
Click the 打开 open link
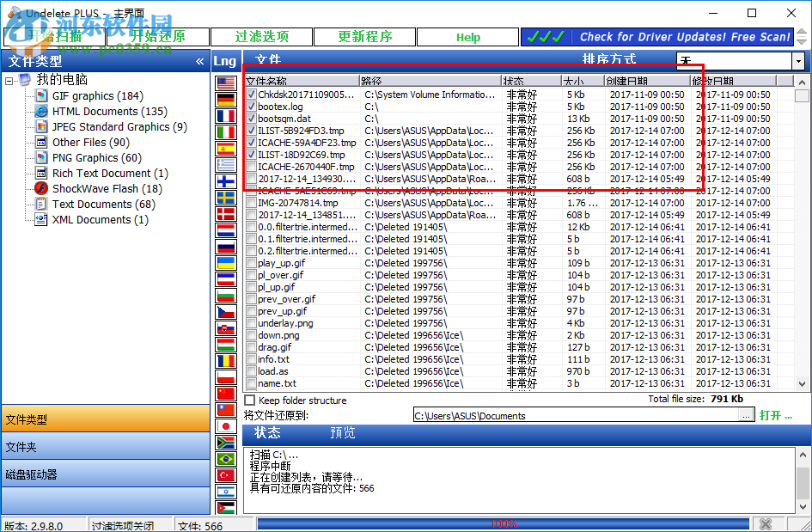tap(772, 415)
